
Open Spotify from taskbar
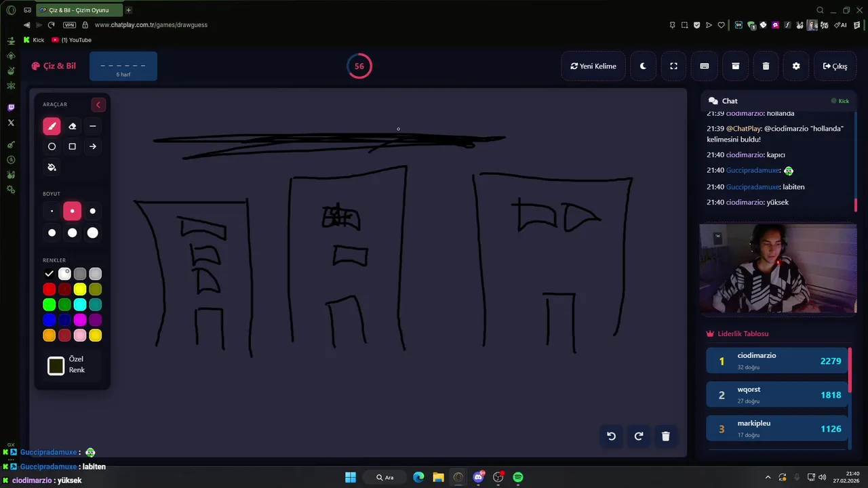click(518, 477)
